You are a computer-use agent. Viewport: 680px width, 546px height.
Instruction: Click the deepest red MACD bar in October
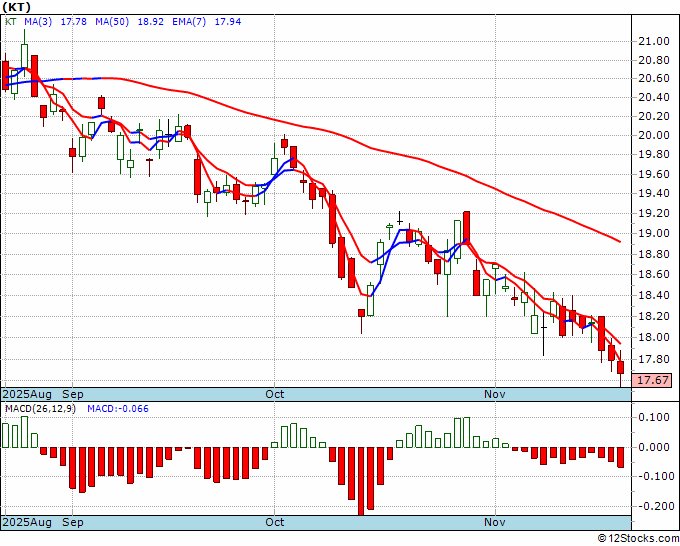click(x=361, y=481)
